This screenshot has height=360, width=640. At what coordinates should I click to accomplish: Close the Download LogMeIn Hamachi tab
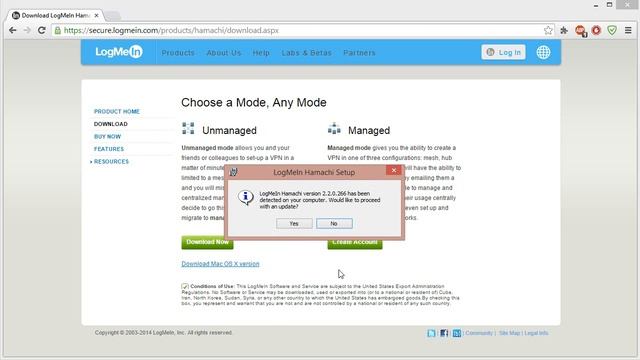coord(96,16)
